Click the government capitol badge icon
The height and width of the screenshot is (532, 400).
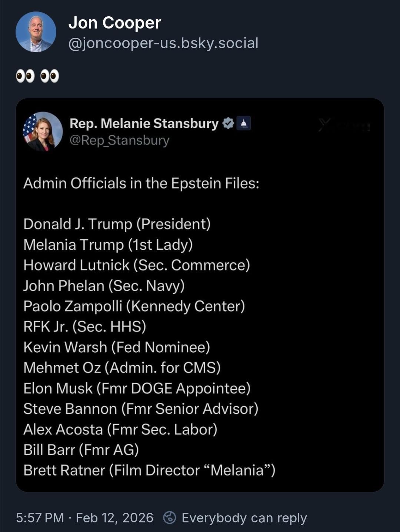244,123
